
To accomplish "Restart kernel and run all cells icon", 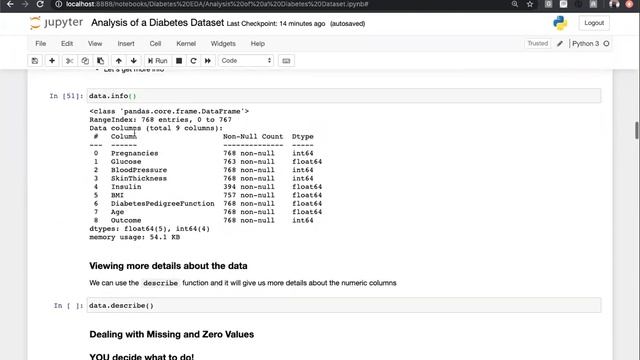I will (208, 61).
